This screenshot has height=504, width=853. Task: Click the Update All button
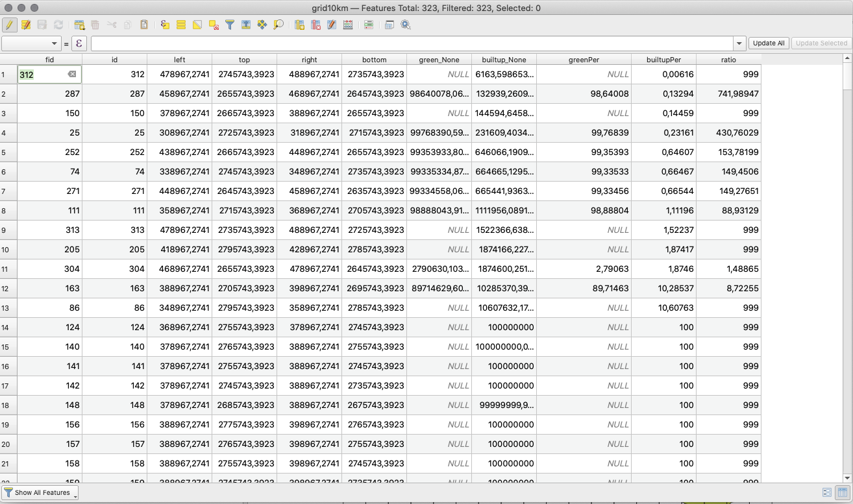(769, 43)
